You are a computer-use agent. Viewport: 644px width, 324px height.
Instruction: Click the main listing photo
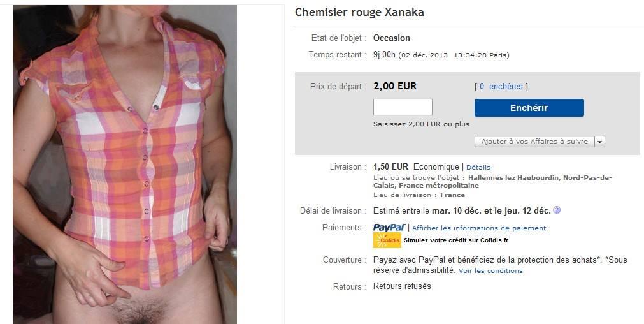pos(125,165)
